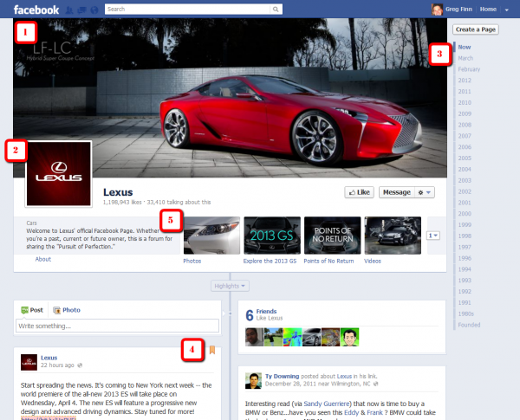Click Ty Downing's avatar picture

tap(253, 380)
